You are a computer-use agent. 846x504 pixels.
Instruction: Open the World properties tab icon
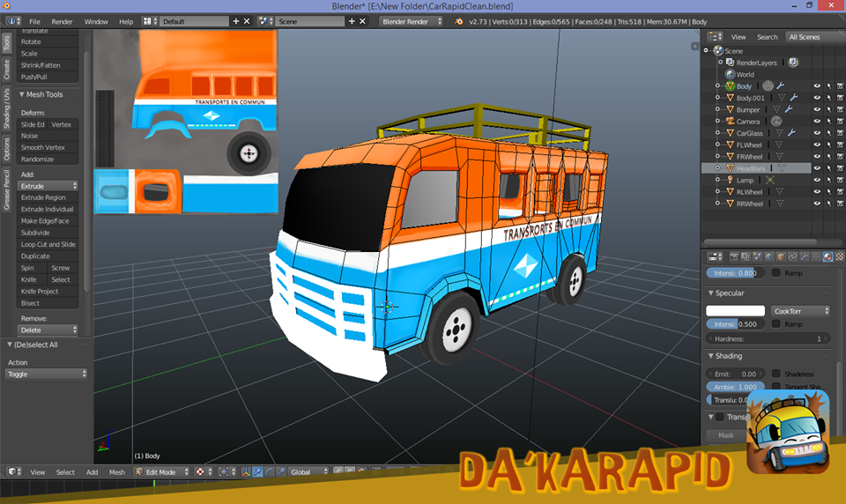point(769,256)
